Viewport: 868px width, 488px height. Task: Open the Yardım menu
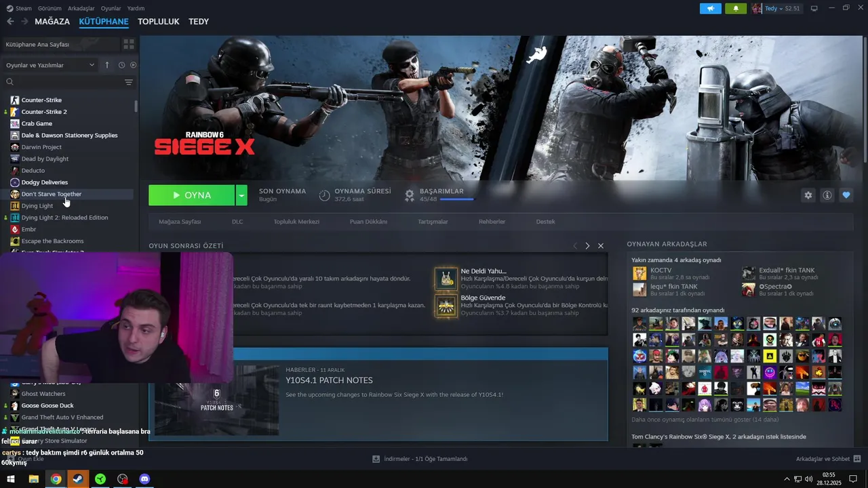[136, 8]
